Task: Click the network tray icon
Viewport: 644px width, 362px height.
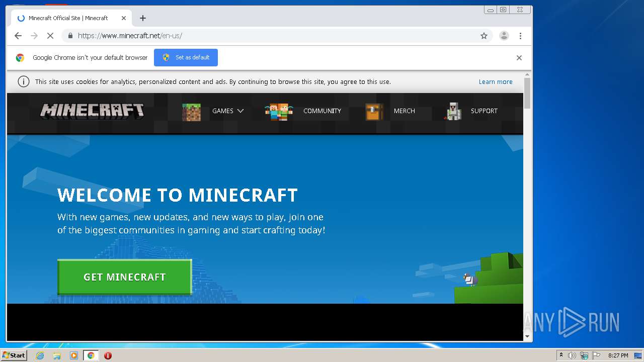Action: (x=584, y=355)
